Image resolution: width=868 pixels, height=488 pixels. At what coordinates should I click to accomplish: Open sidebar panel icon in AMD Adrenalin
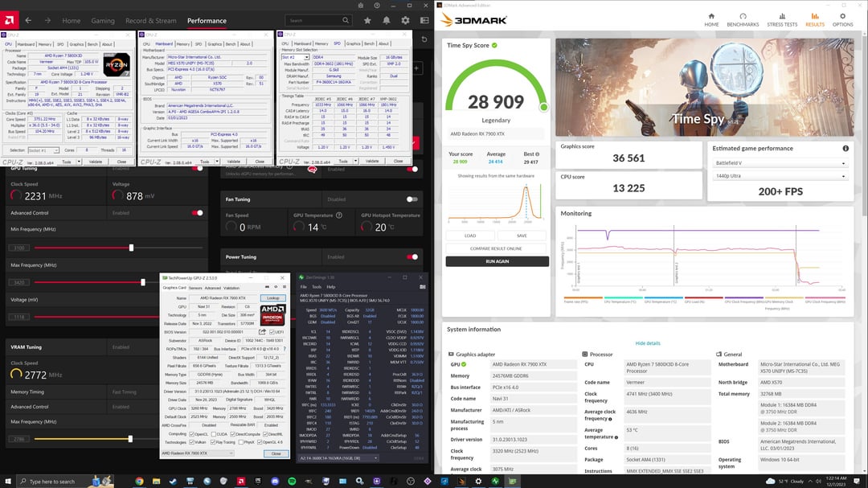424,20
